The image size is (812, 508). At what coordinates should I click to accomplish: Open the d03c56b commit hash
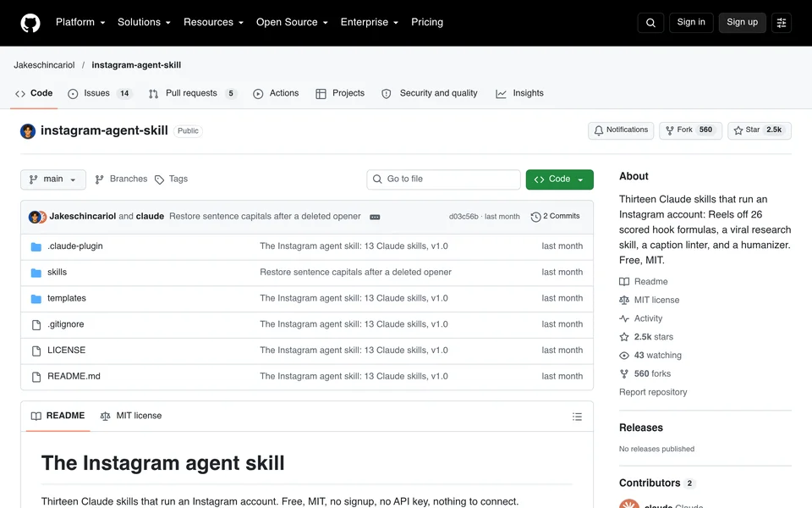464,217
